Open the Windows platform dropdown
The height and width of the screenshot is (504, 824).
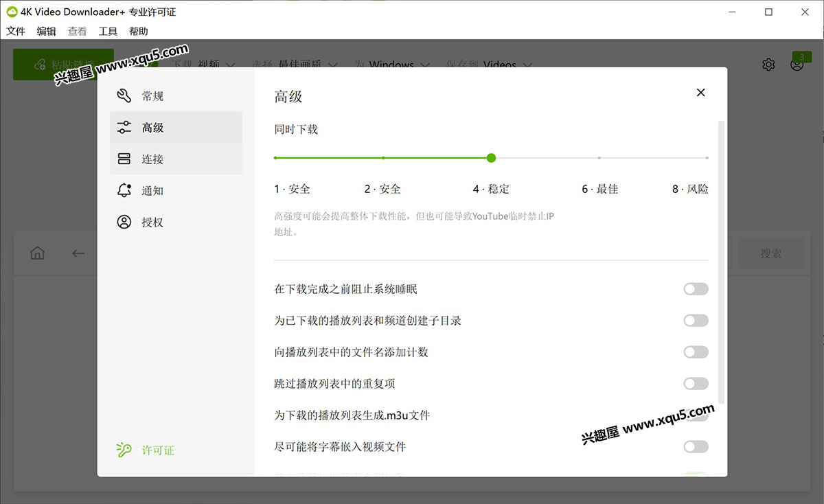pos(400,65)
